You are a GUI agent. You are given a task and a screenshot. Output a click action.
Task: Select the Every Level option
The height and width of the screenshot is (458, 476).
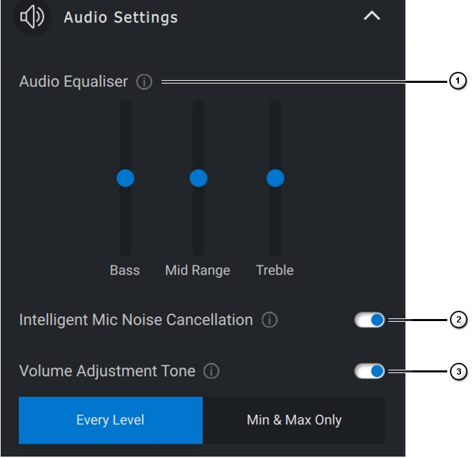click(110, 420)
